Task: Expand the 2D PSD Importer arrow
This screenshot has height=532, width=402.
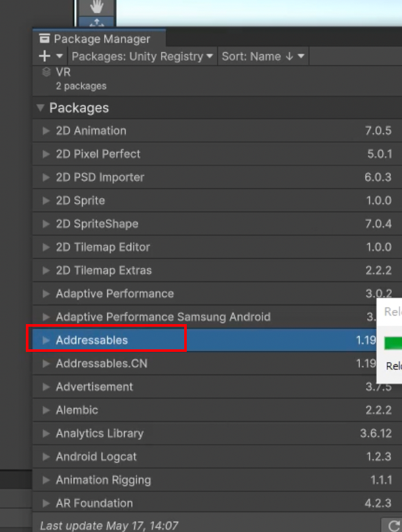Action: tap(46, 177)
